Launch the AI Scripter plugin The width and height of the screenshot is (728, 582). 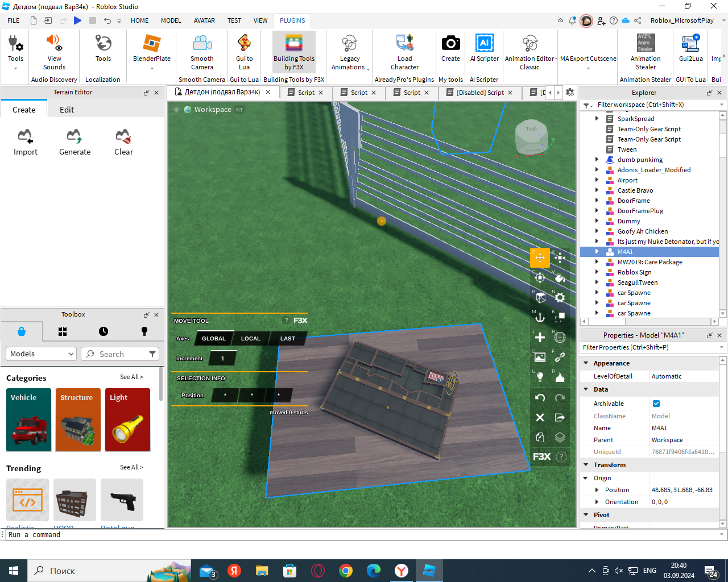point(484,48)
